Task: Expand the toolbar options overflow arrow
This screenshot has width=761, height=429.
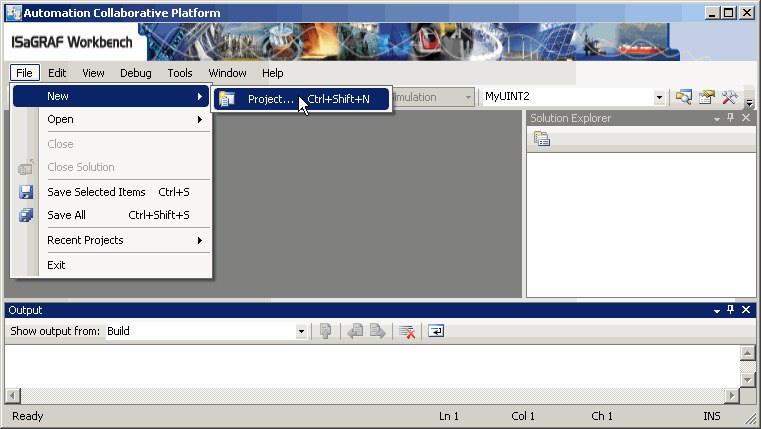Action: 749,102
